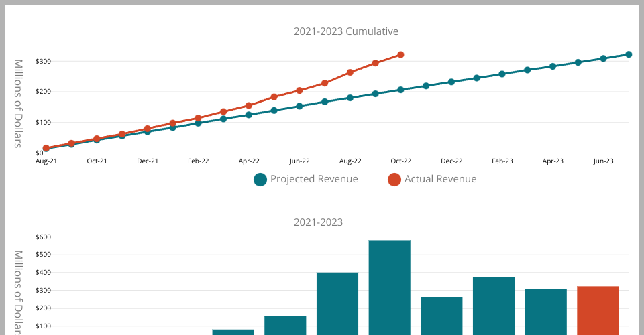Click the Projected Revenue point at Jun-22

299,106
